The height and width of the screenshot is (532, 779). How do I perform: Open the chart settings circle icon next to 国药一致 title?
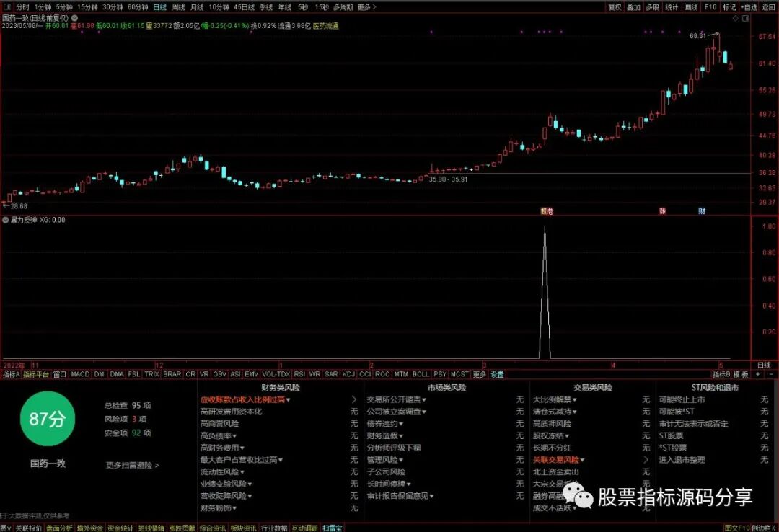click(x=74, y=18)
